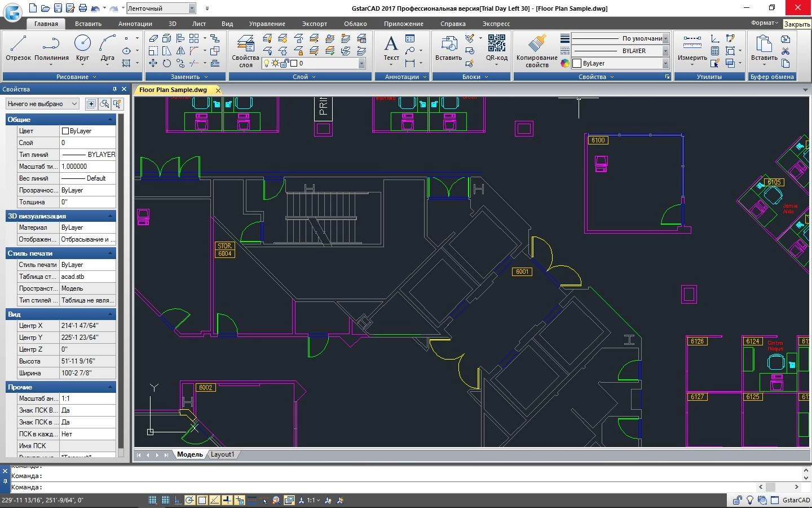812x508 pixels.
Task: Select the move tool with four arrows
Action: coord(153,63)
